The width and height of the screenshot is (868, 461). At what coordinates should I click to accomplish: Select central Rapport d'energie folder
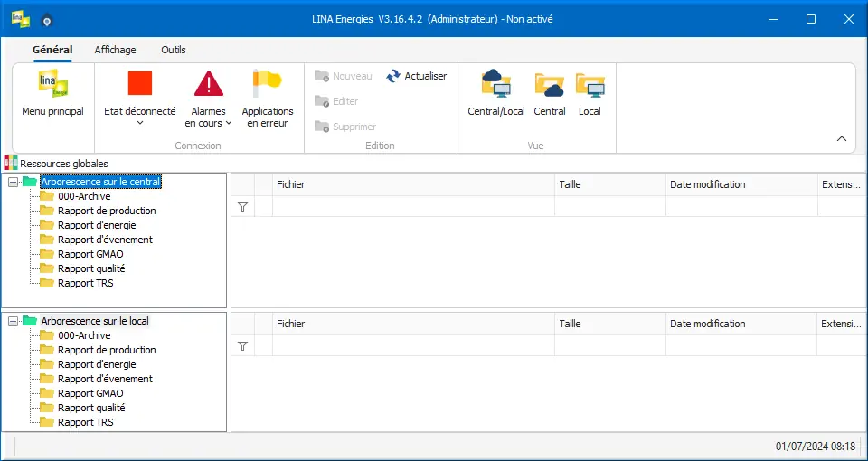point(97,225)
